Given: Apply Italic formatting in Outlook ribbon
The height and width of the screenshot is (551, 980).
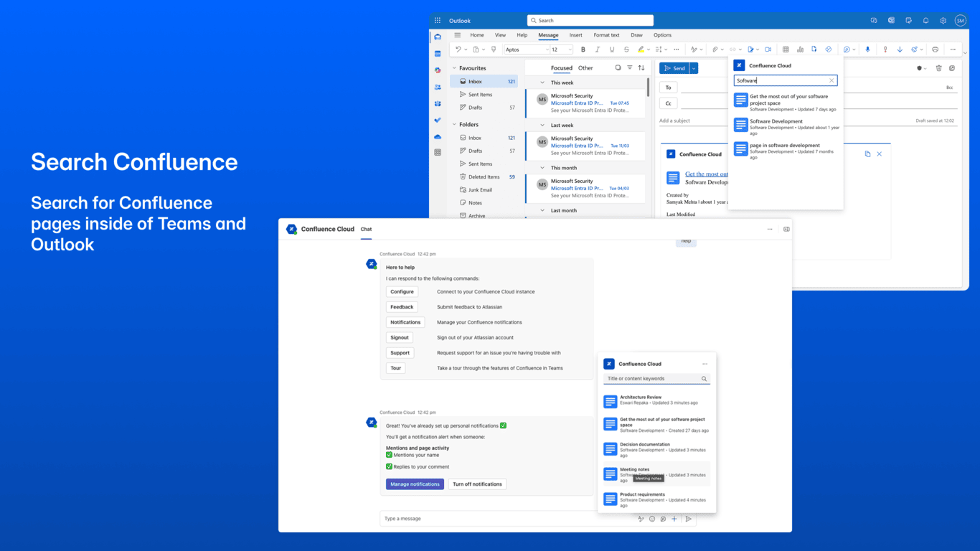Looking at the screenshot, I should [598, 50].
